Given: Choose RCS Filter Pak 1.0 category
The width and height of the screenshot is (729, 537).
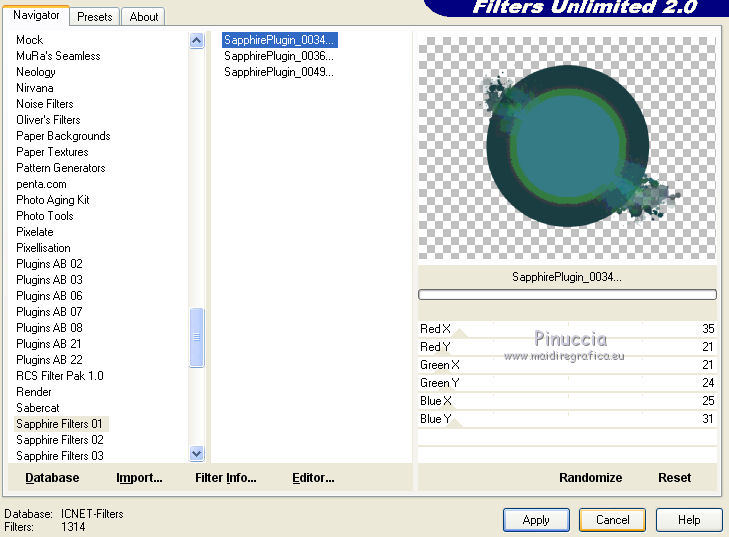Looking at the screenshot, I should coord(60,376).
